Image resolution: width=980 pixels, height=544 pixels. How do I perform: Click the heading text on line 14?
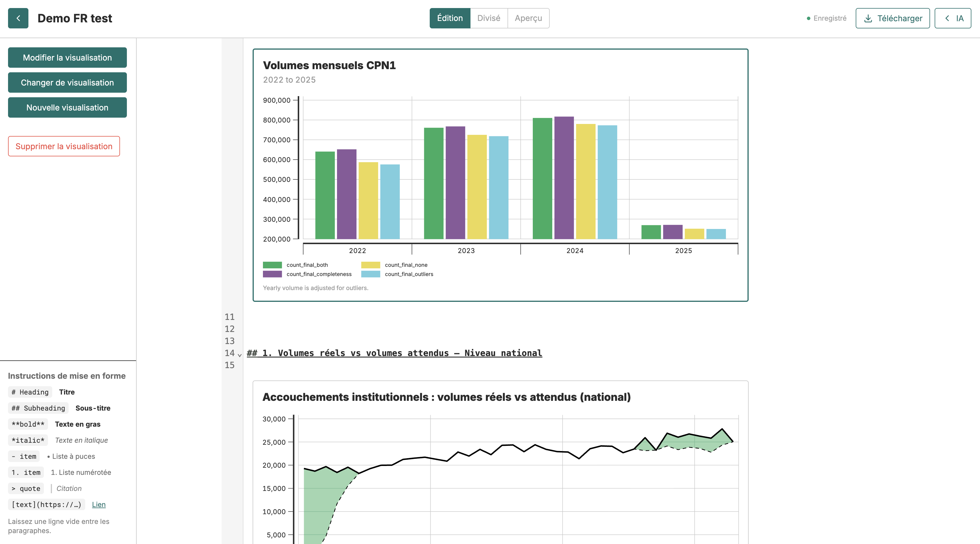394,353
